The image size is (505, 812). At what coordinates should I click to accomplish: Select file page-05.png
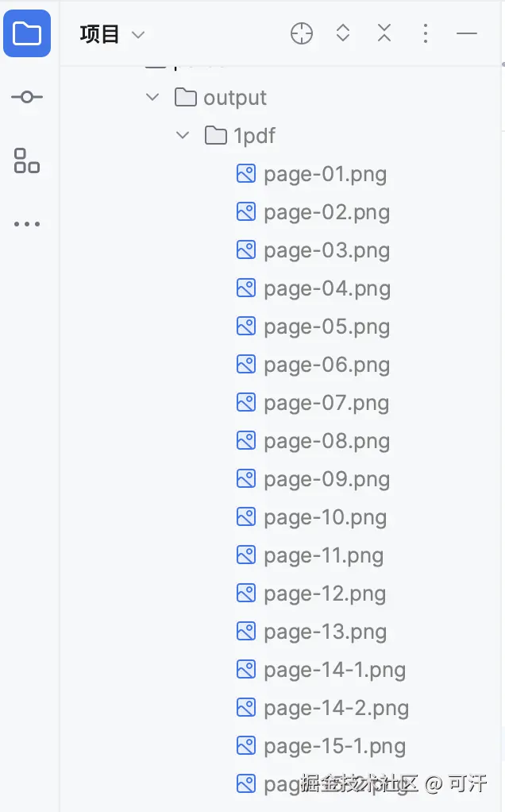326,327
